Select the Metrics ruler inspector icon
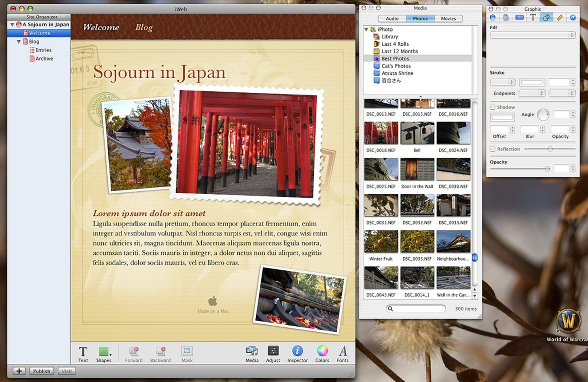Viewport: 588px width, 382px height. tap(559, 18)
